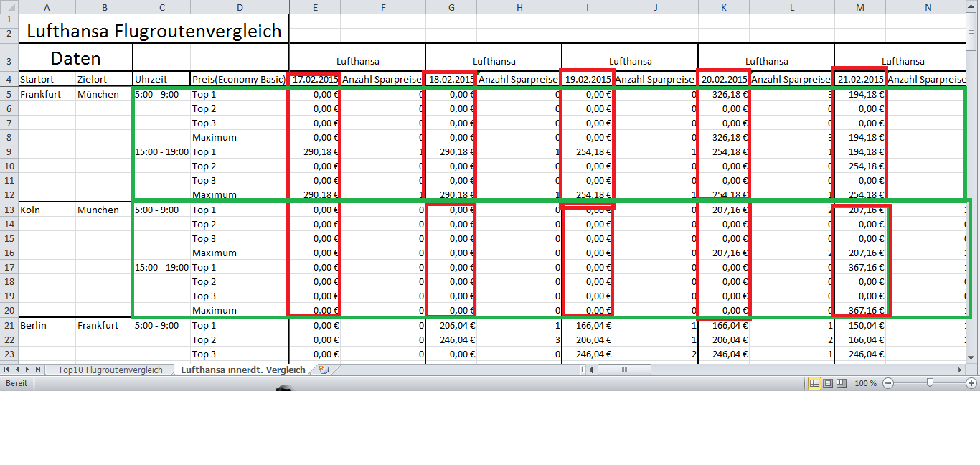The height and width of the screenshot is (465, 980).
Task: Adjust the zoom slider handle
Action: 930,383
